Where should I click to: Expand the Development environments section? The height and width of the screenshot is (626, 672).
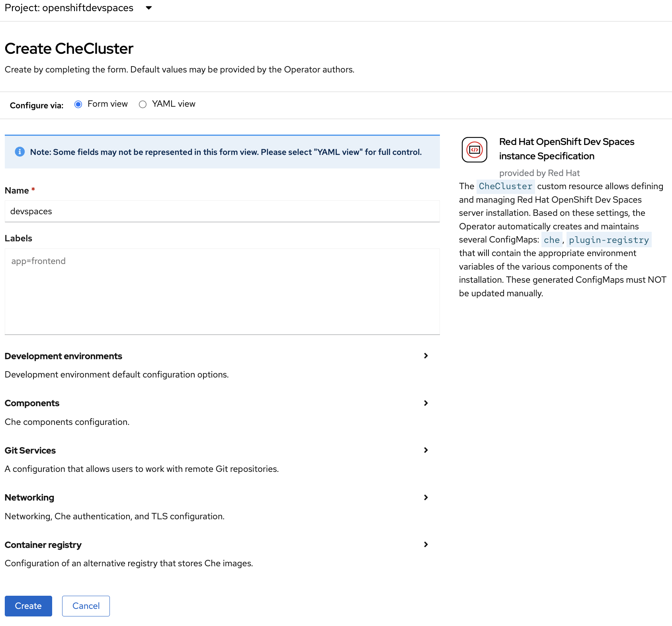[426, 356]
